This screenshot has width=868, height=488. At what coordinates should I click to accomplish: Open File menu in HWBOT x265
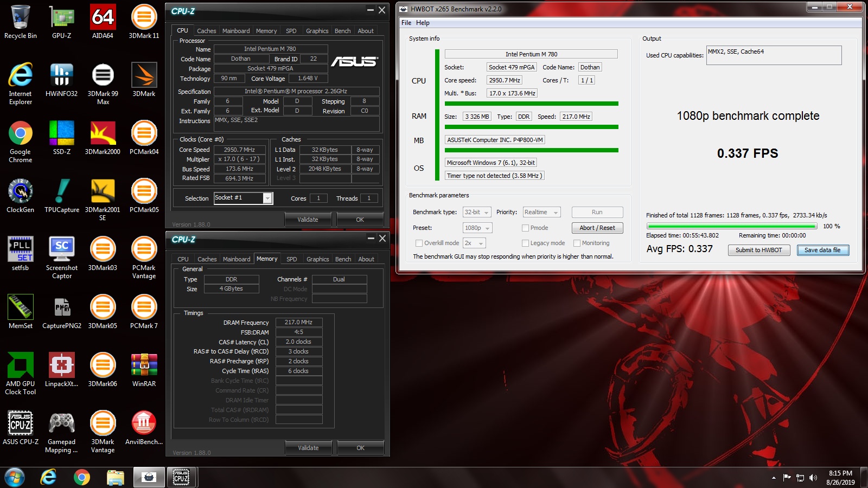tap(406, 23)
